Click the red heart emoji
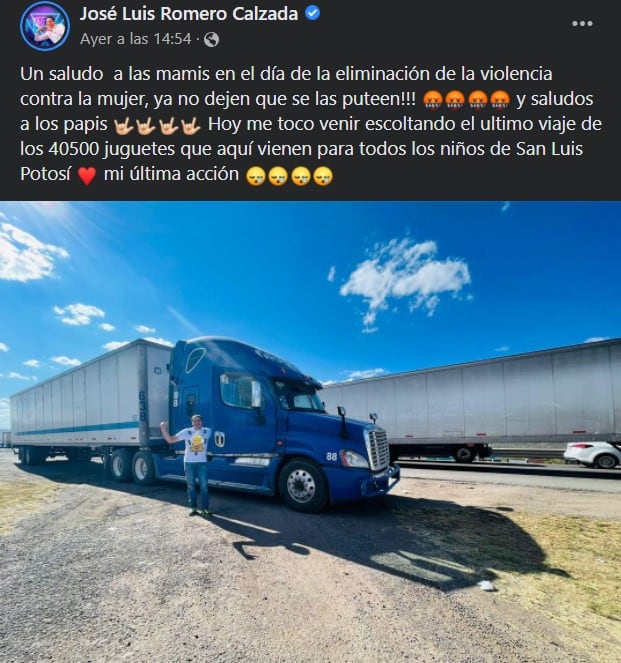Viewport: 621px width, 663px height. tap(87, 175)
